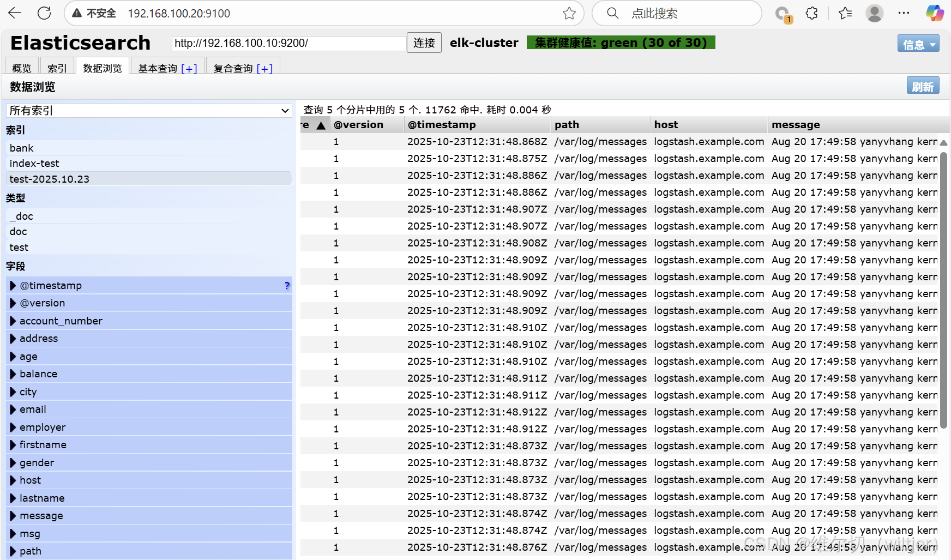Click the @timestamp field help question mark
The image size is (951, 560).
287,285
